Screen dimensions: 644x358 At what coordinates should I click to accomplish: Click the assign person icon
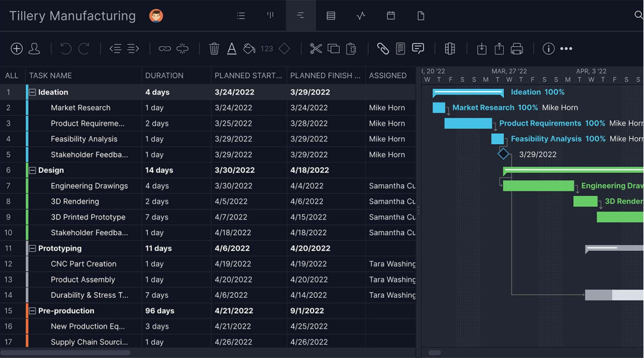click(x=35, y=49)
